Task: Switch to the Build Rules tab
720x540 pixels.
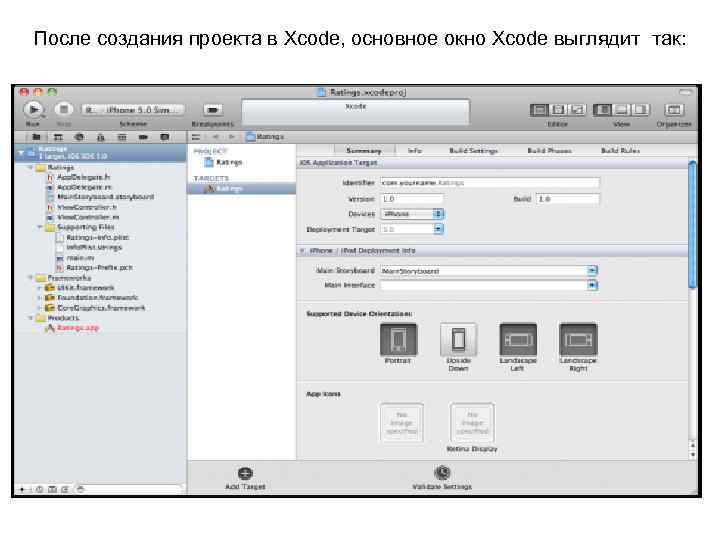Action: point(620,151)
